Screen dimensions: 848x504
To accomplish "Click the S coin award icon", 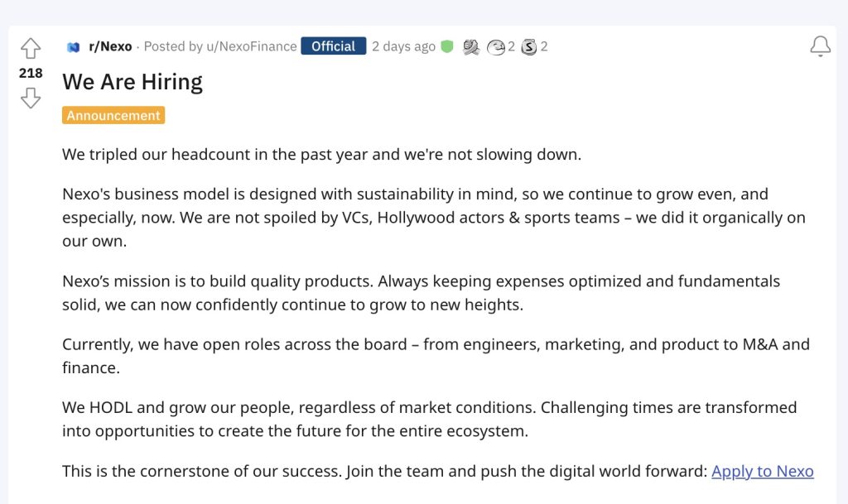I will tap(529, 47).
